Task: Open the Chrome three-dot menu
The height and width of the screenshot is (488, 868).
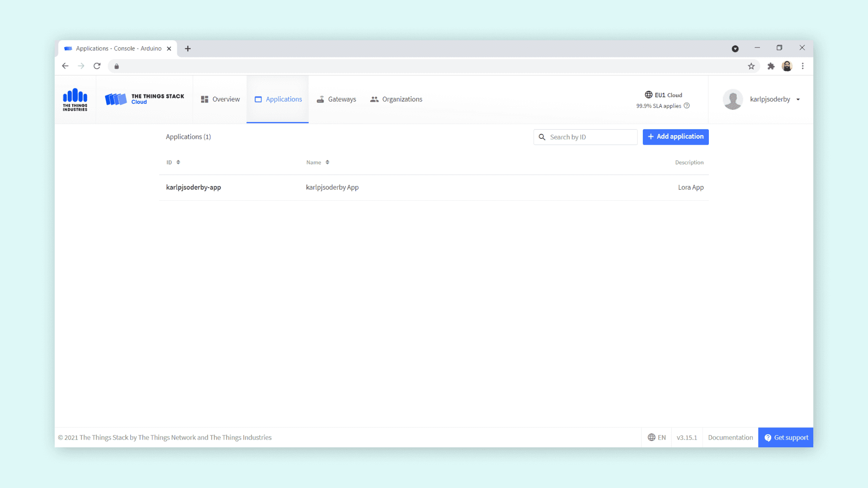Action: point(802,66)
